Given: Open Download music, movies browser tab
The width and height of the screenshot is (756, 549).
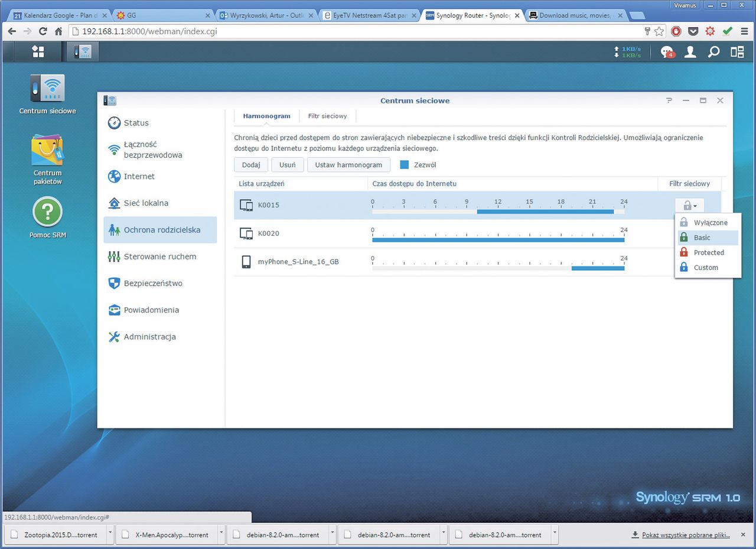Looking at the screenshot, I should pyautogui.click(x=574, y=15).
